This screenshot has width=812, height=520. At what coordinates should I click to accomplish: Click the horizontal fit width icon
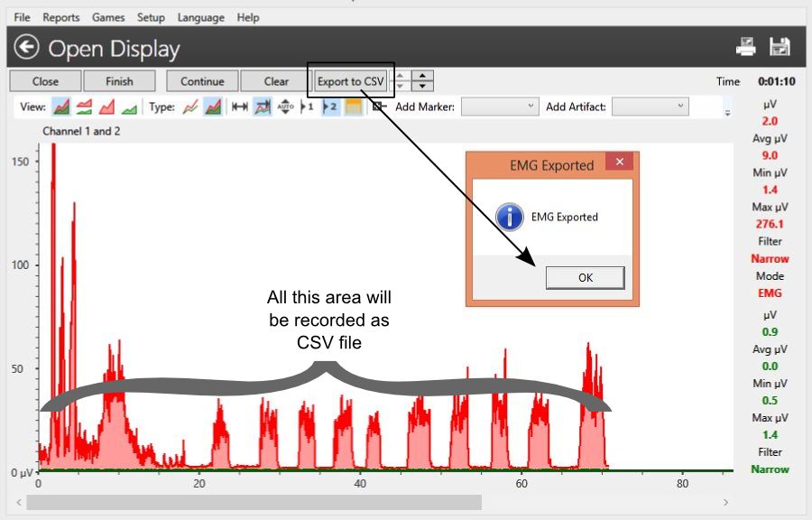pos(239,107)
